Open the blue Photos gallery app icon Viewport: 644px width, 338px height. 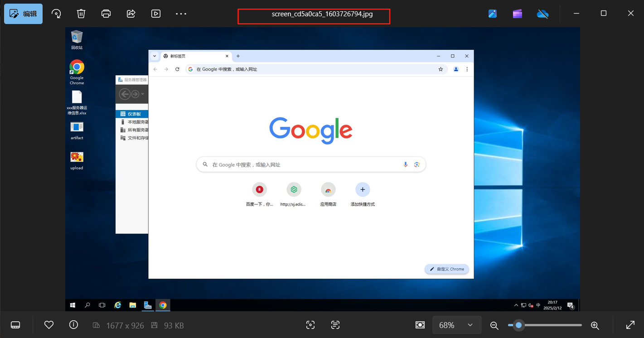click(x=493, y=14)
